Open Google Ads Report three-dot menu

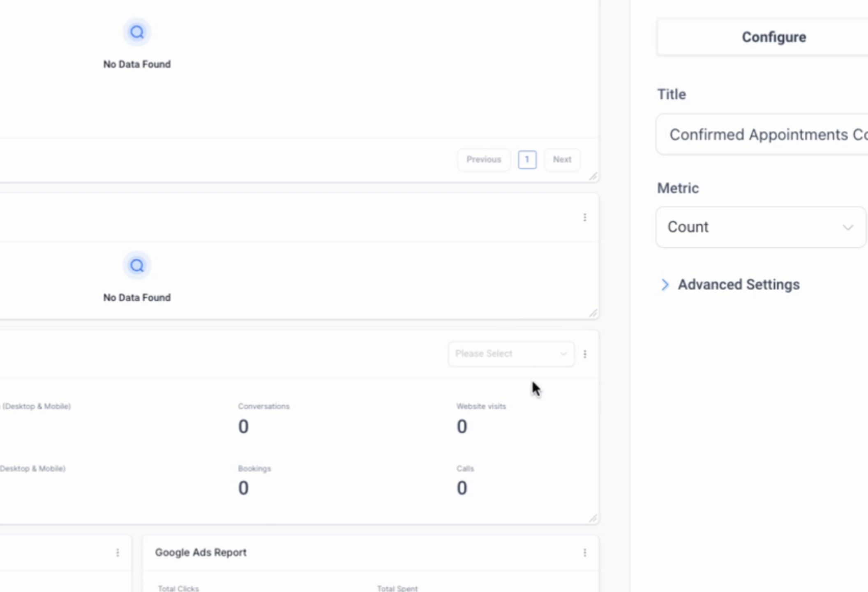585,553
